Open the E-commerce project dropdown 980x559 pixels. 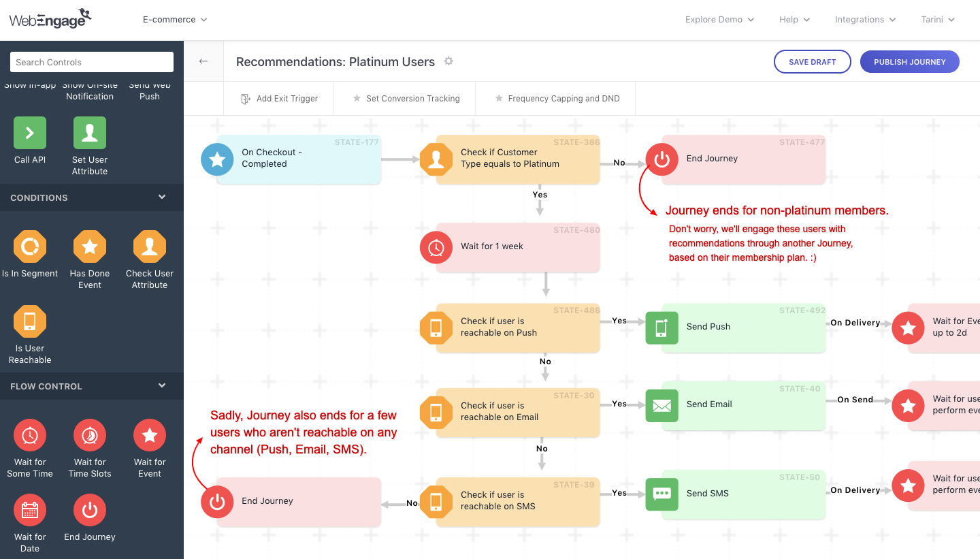tap(175, 20)
